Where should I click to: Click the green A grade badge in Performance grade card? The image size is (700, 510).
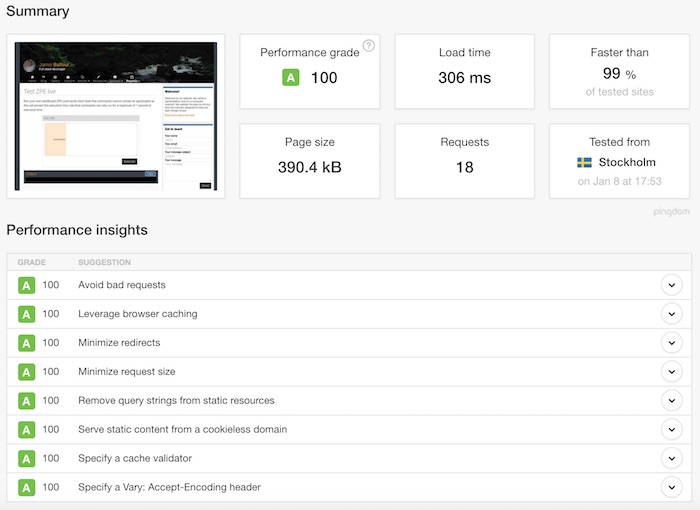[291, 78]
